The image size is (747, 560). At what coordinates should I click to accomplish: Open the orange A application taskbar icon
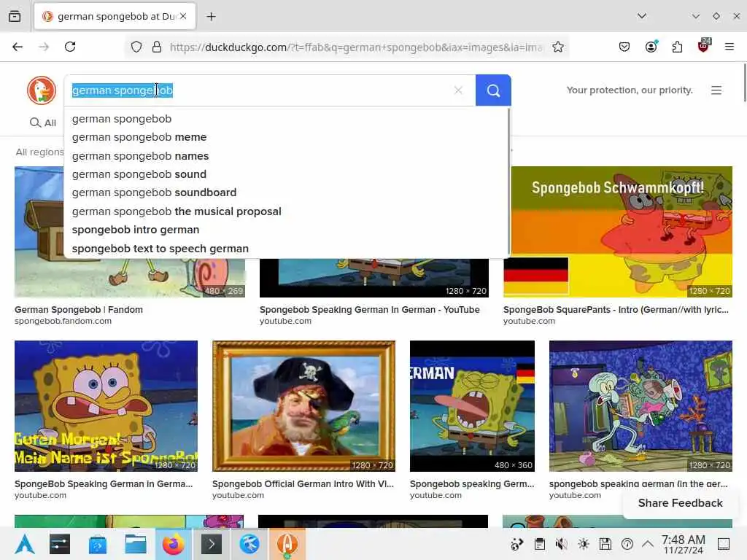(287, 544)
